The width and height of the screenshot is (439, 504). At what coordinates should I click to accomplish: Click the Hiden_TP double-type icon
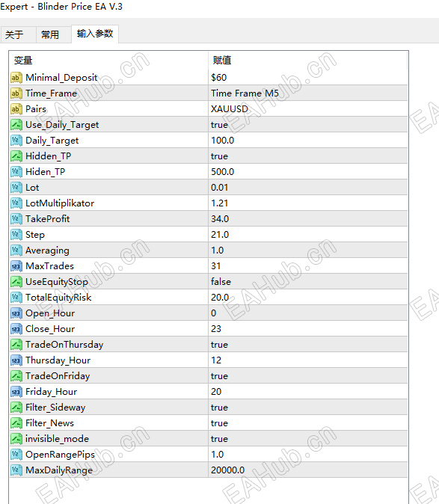click(16, 172)
